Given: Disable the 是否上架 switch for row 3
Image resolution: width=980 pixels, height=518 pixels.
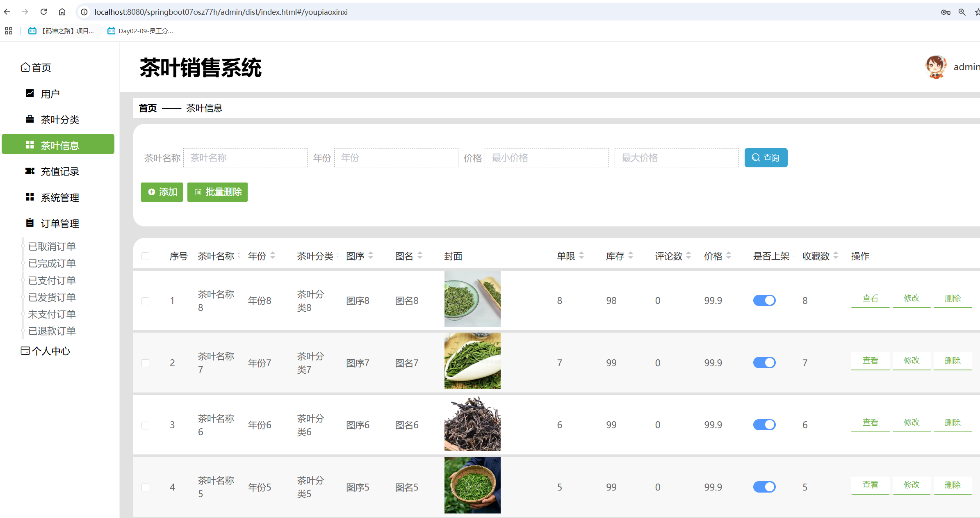Looking at the screenshot, I should click(764, 424).
